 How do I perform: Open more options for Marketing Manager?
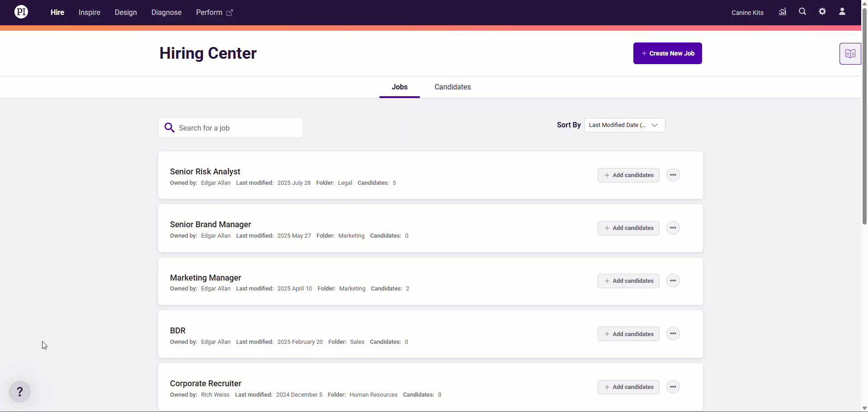[x=673, y=281]
